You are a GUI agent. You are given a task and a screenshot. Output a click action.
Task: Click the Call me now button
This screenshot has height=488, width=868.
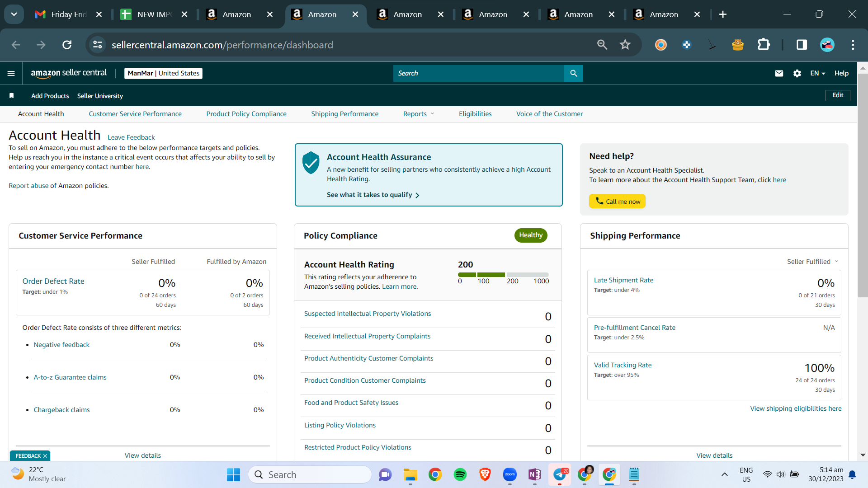click(617, 201)
